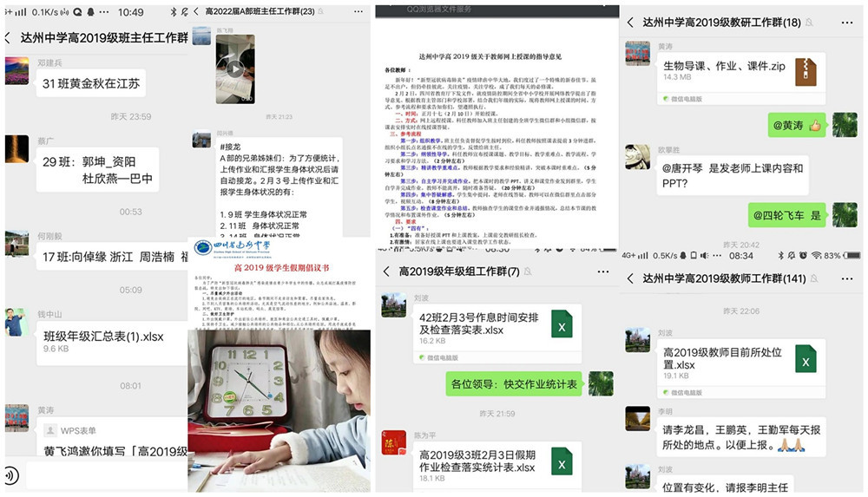Tap group title 达州中学高2019级教研工作群(18)
This screenshot has height=497, width=868.
click(x=721, y=23)
